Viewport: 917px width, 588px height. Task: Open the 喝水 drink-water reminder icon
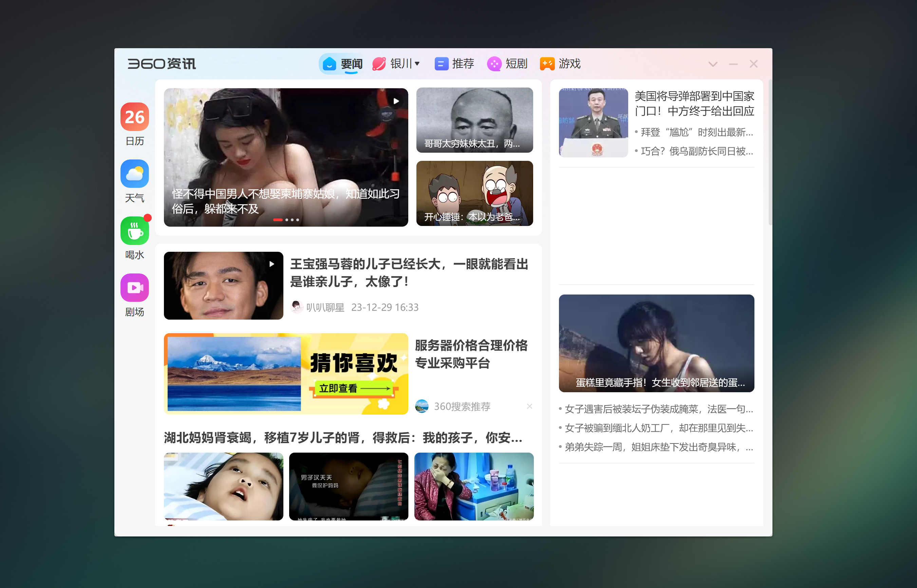coord(134,231)
